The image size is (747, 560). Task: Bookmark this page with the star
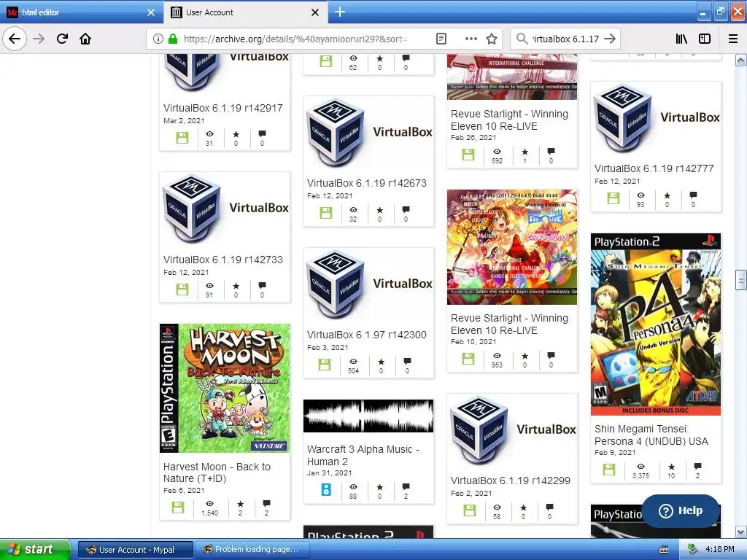pos(492,39)
